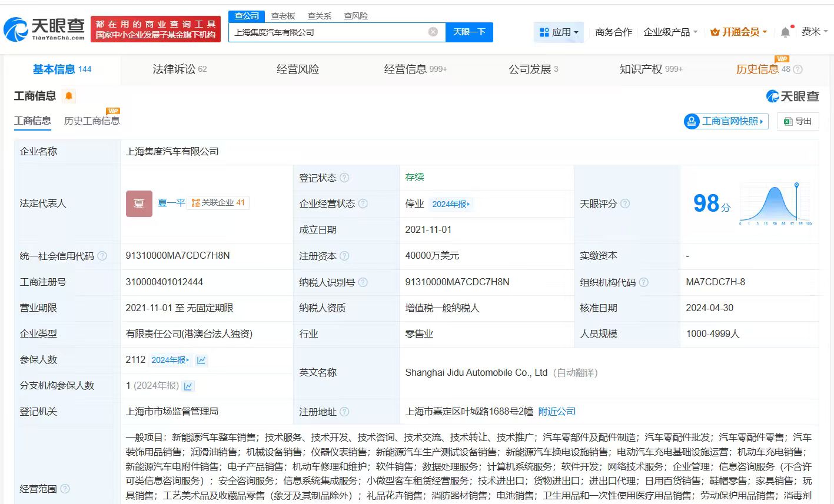
Task: Click help icon next to 注册地址
Action: point(344,412)
